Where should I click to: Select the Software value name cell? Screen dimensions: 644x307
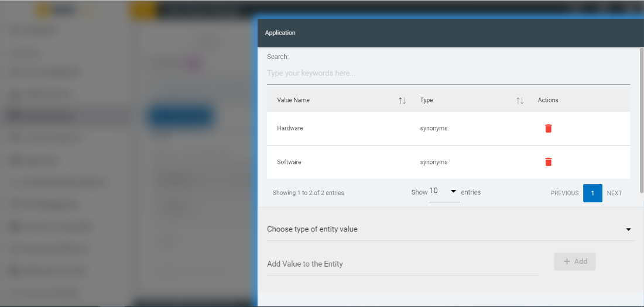click(x=289, y=162)
